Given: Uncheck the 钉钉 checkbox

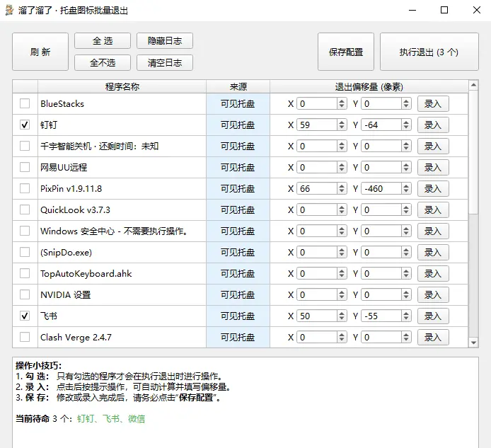Looking at the screenshot, I should pyautogui.click(x=25, y=125).
